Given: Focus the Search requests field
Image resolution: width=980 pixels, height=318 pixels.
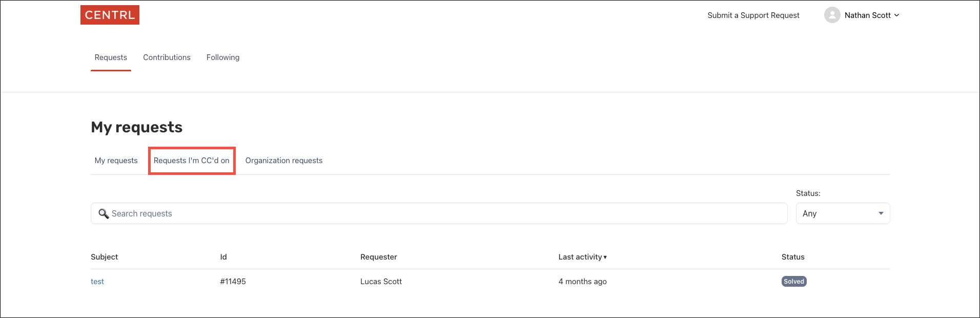Looking at the screenshot, I should tap(446, 213).
